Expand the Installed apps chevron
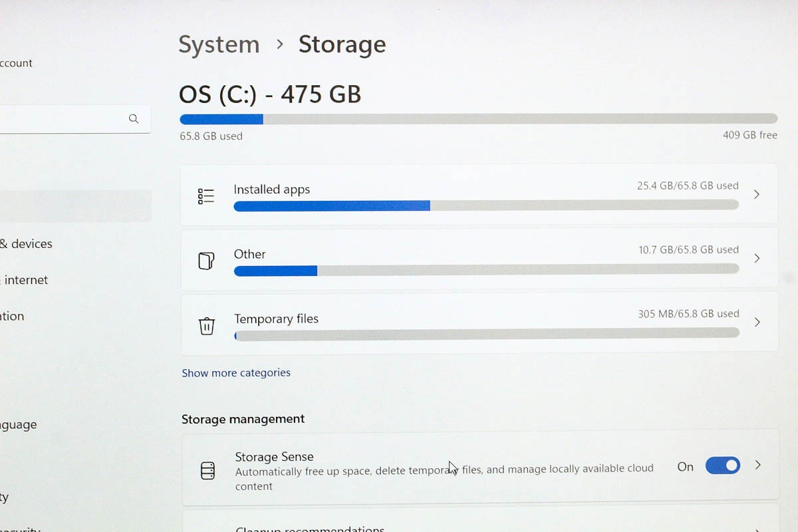Image resolution: width=798 pixels, height=532 pixels. [757, 195]
